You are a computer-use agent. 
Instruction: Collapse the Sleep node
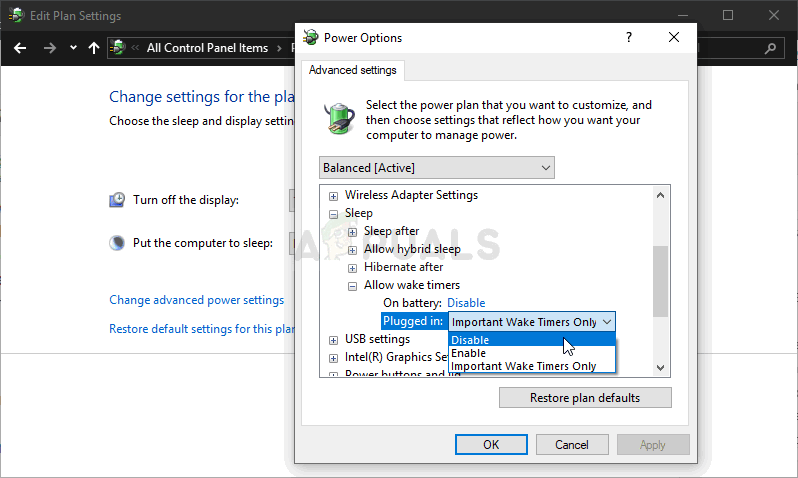coord(333,214)
